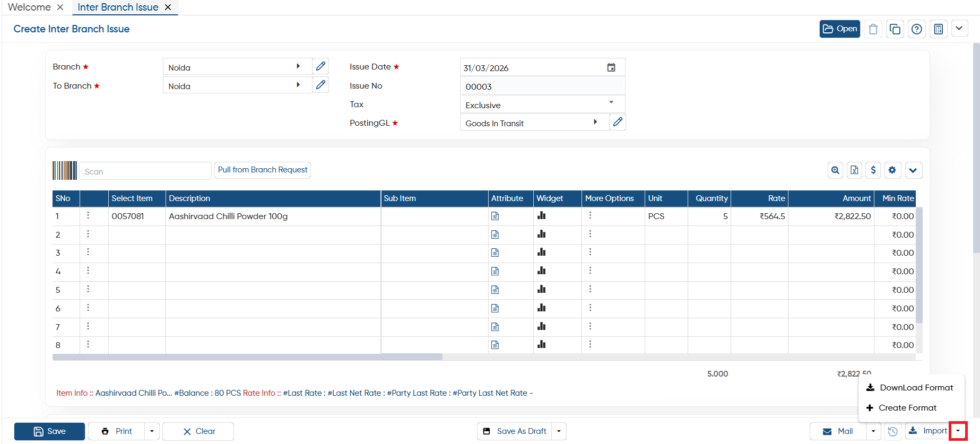Click the Issue No field 00003

[542, 86]
